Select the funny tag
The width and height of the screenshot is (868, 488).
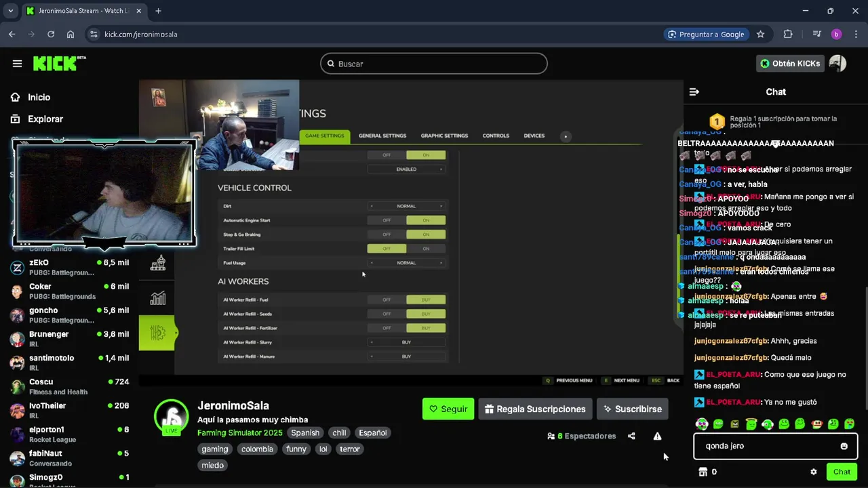[x=296, y=449]
